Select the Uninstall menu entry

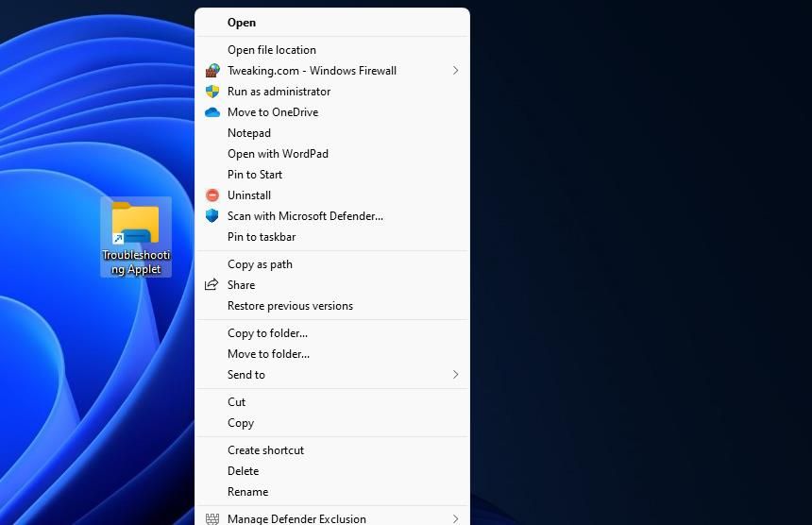332,195
